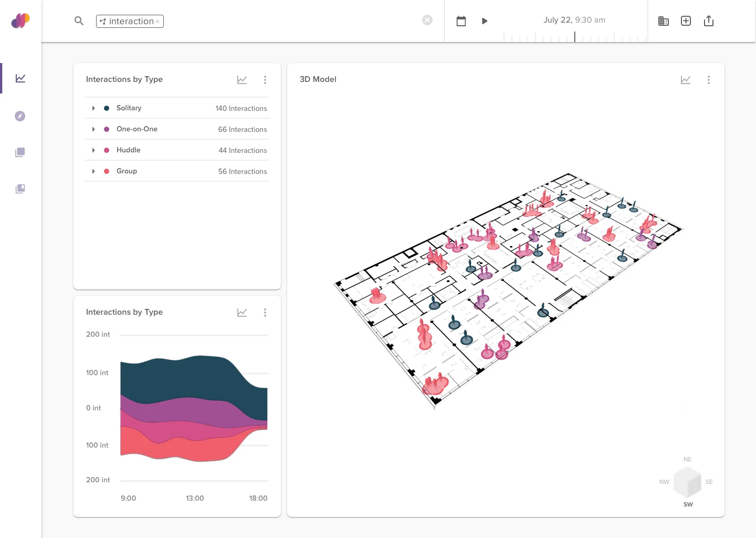Click the timeline slider at 9:30 am

(575, 37)
